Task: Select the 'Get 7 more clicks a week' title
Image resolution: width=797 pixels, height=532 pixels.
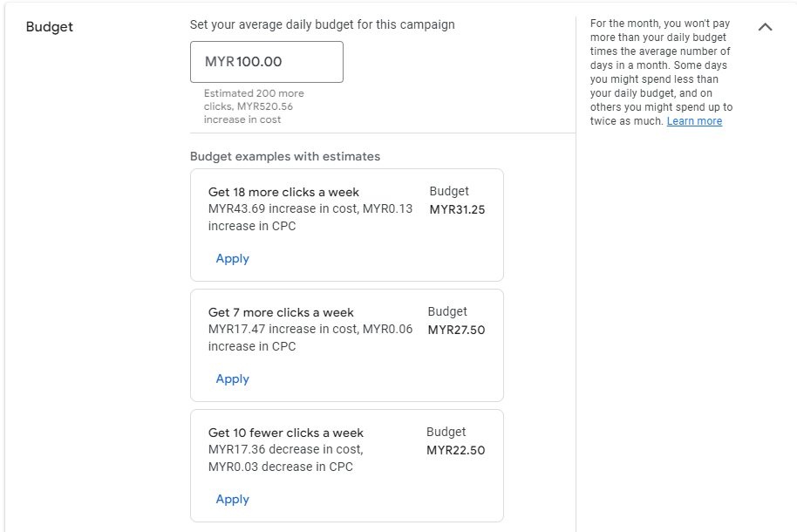Action: (x=281, y=312)
